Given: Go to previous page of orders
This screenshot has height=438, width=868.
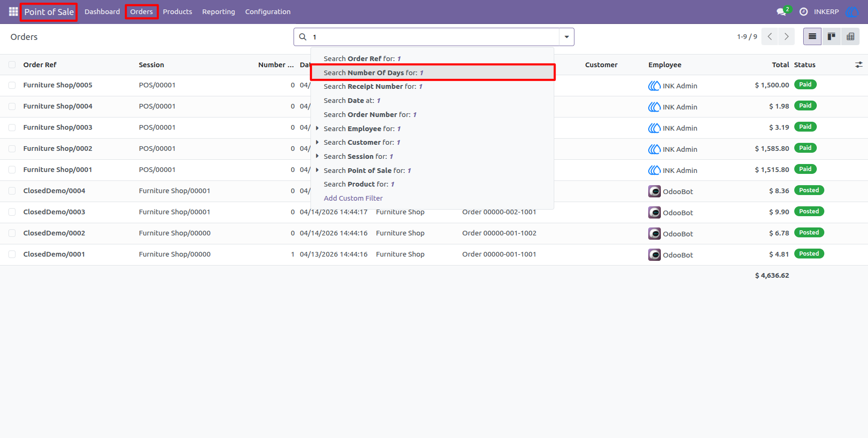Looking at the screenshot, I should click(769, 37).
